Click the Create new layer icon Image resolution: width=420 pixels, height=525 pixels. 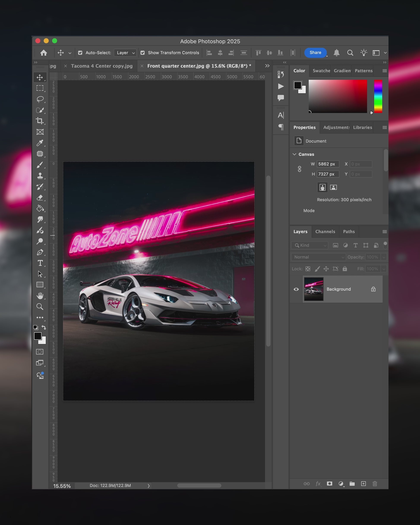pos(363,484)
